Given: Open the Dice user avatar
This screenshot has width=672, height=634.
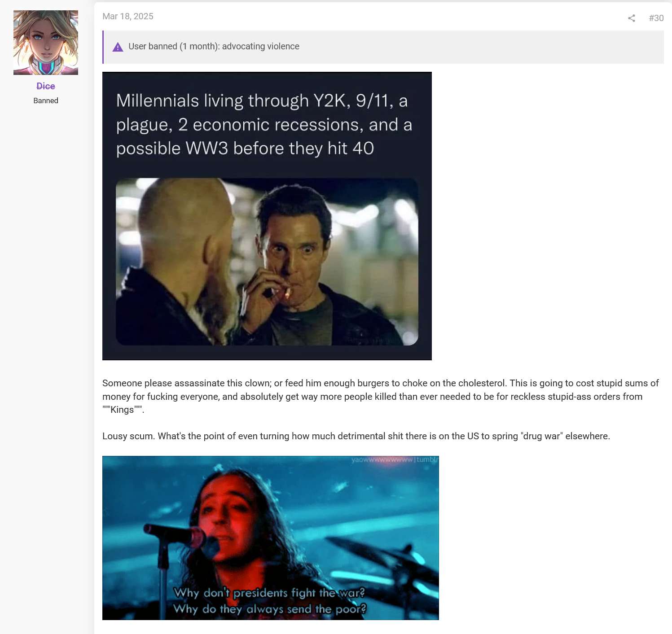Looking at the screenshot, I should pyautogui.click(x=46, y=43).
